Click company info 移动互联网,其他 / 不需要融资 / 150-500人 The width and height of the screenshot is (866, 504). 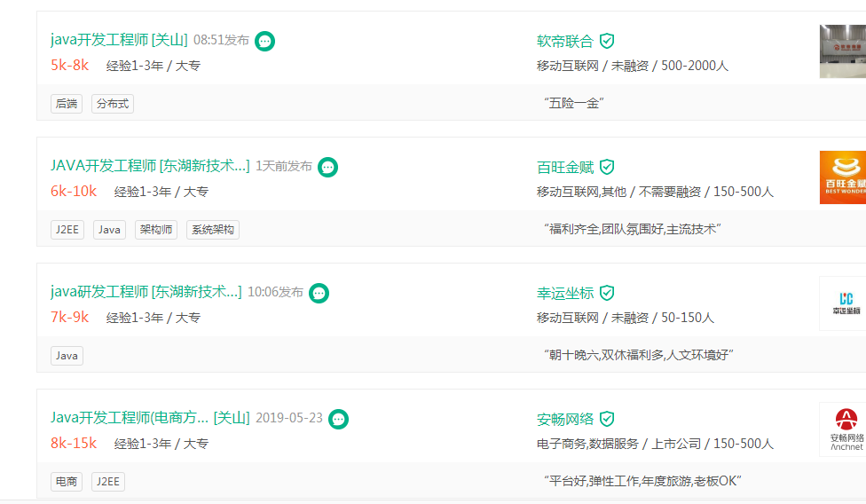[655, 192]
